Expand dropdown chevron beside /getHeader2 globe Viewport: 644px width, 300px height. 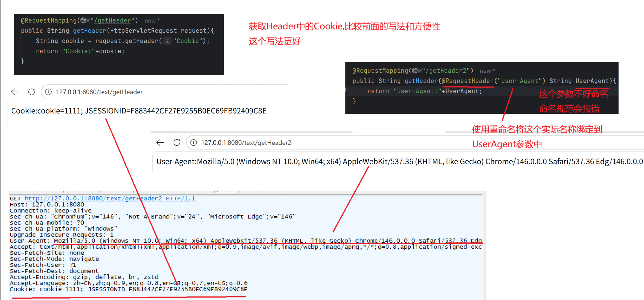(x=420, y=71)
